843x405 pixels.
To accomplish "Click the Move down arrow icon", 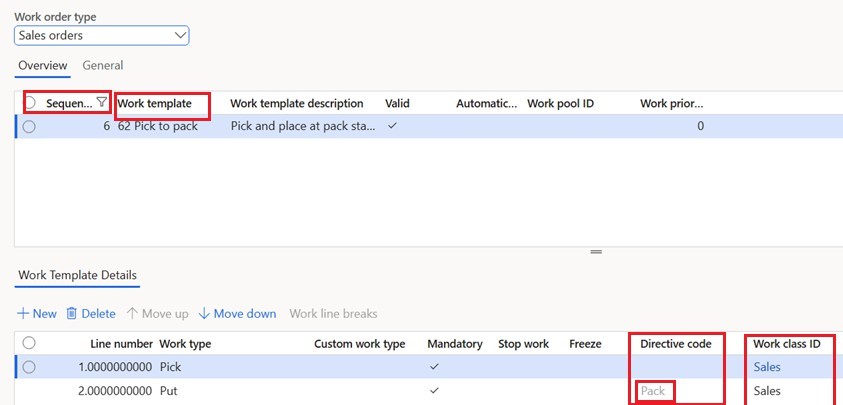I will [203, 314].
